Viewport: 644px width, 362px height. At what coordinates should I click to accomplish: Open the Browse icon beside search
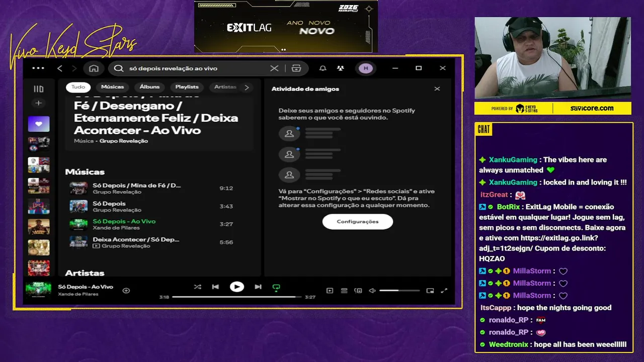point(296,68)
